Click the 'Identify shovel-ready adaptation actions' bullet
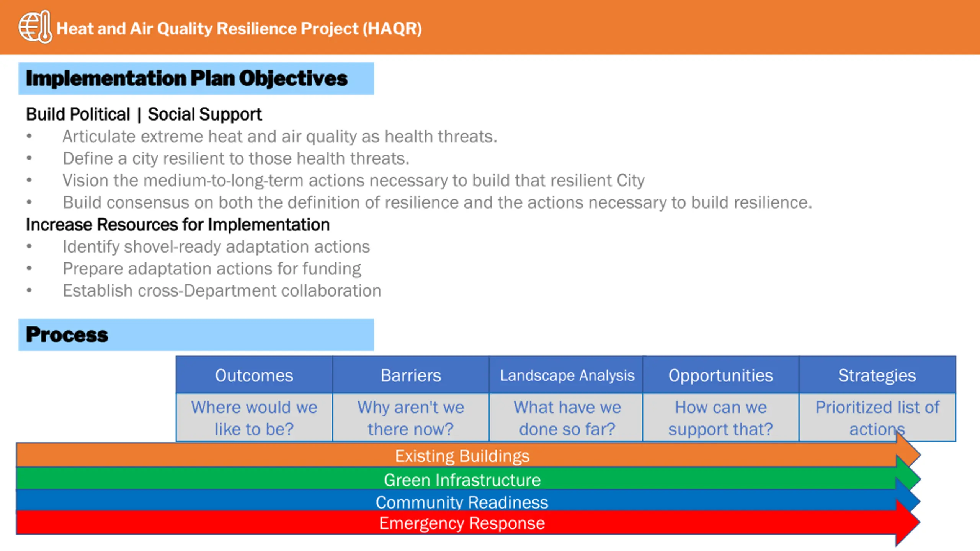Screen dimensions: 980x551 click(216, 247)
